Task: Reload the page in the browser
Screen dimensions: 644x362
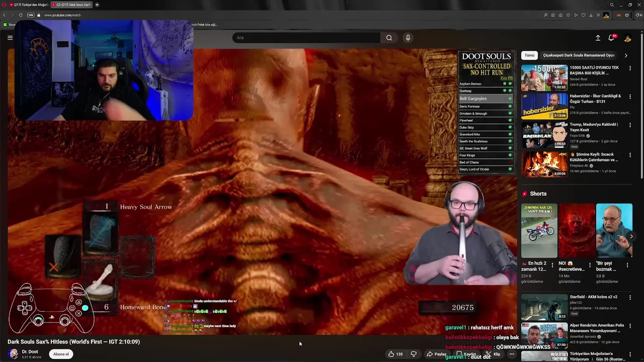Action: pyautogui.click(x=21, y=15)
